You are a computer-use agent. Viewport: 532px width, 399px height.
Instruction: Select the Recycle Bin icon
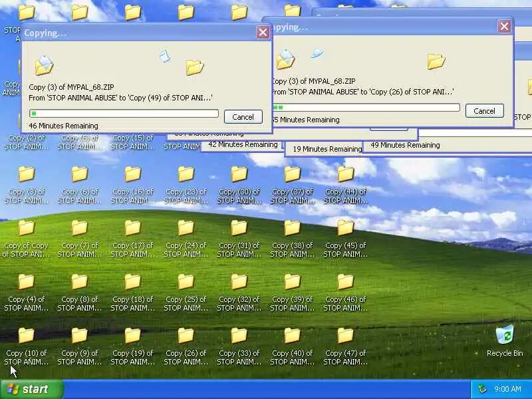pyautogui.click(x=505, y=341)
